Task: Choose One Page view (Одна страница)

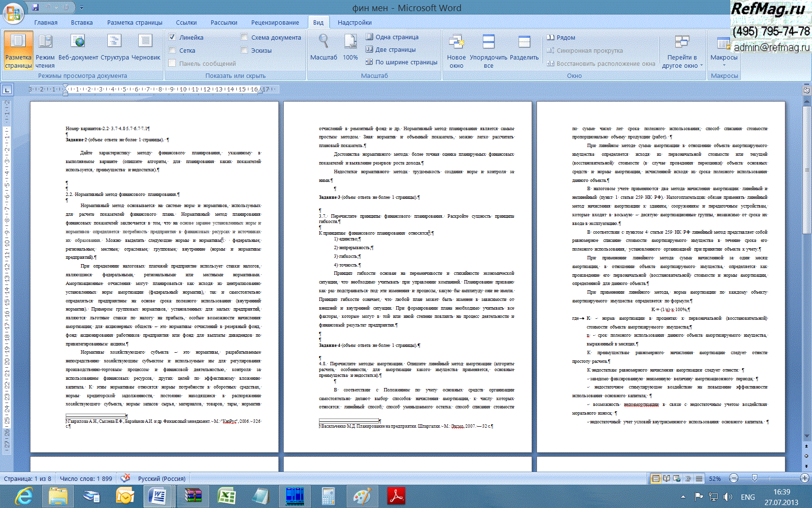Action: 392,37
